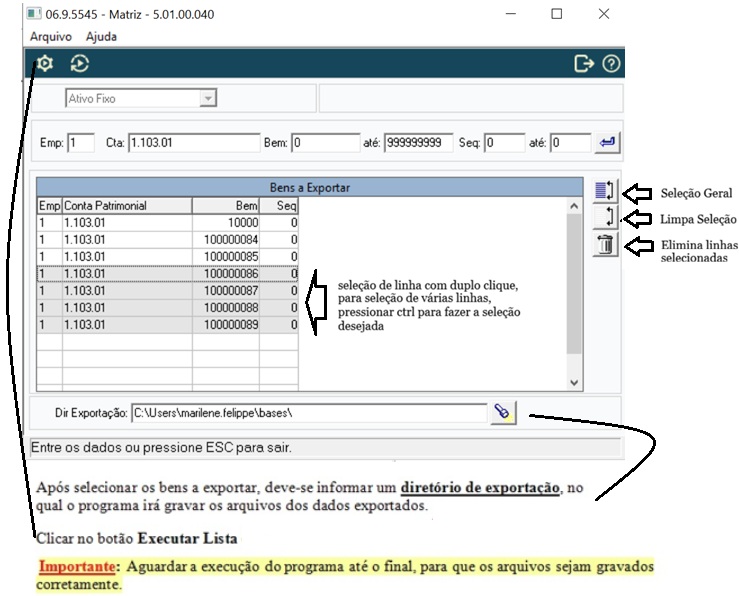Close the Matriz window
The width and height of the screenshot is (739, 596).
pos(604,14)
